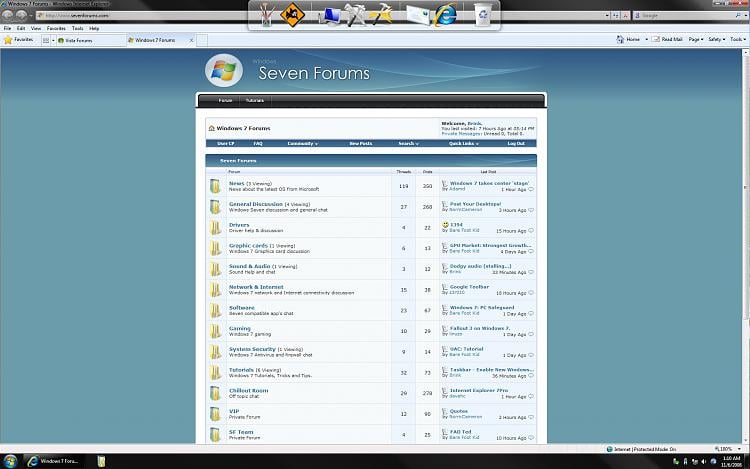Click the Seven Forums Windows logo orb
This screenshot has height=469, width=750.
click(x=224, y=70)
